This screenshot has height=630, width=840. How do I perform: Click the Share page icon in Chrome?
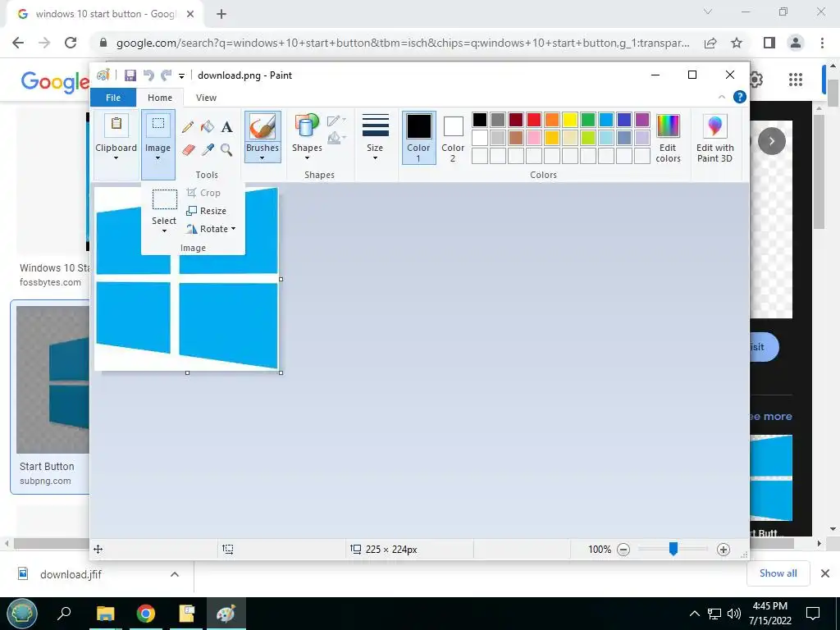[x=710, y=43]
